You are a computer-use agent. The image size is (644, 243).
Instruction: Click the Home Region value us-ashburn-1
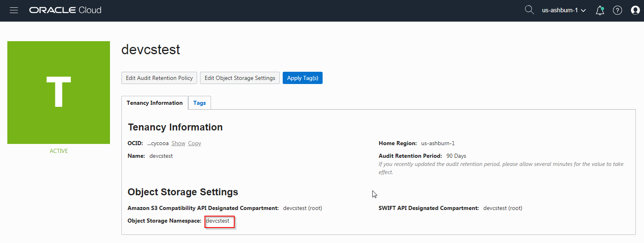point(438,144)
